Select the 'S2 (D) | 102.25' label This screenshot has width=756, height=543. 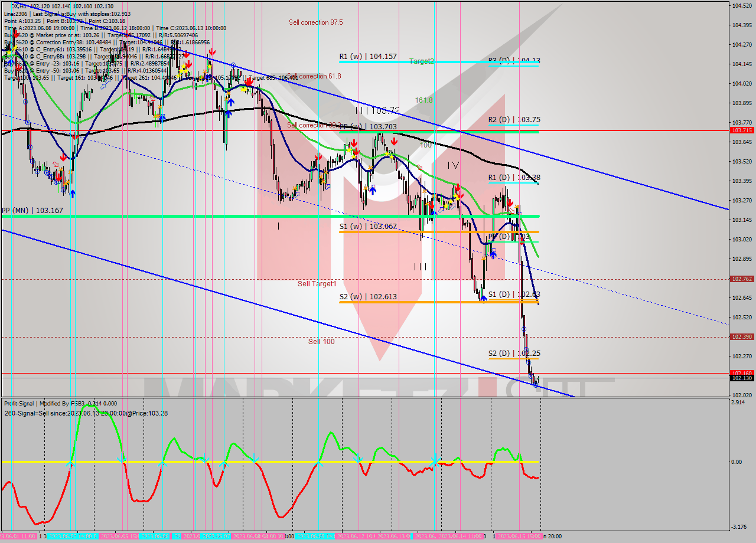pos(514,353)
